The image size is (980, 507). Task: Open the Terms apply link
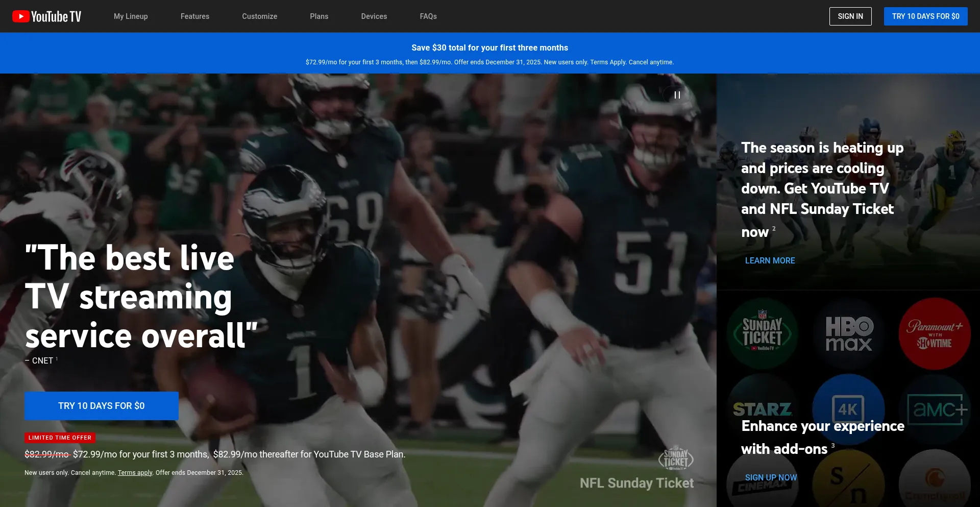tap(135, 473)
